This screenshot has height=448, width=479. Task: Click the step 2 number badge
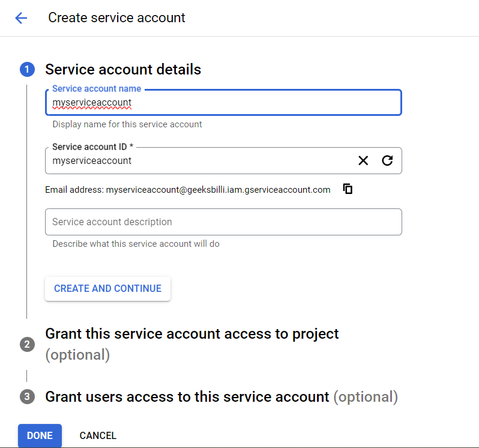click(27, 344)
